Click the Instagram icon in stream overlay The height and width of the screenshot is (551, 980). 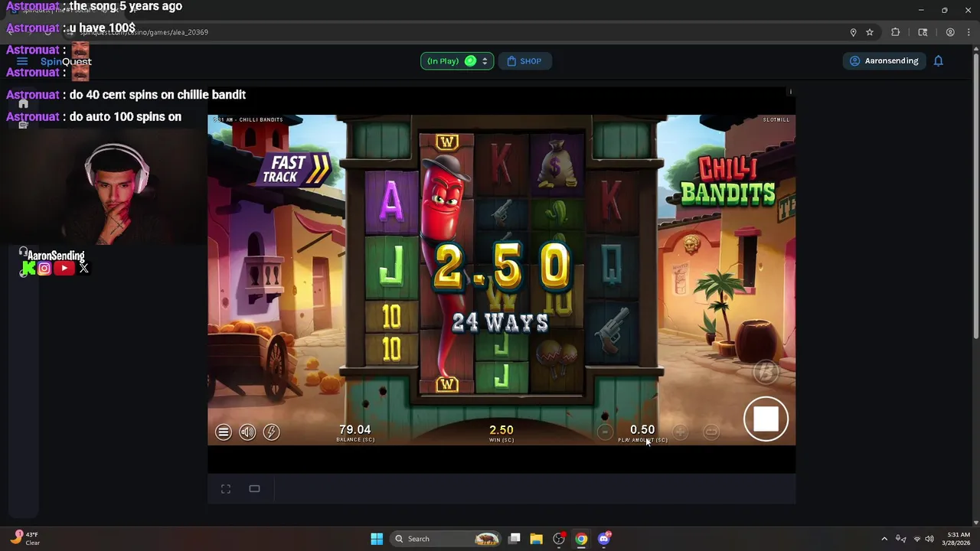pos(44,268)
